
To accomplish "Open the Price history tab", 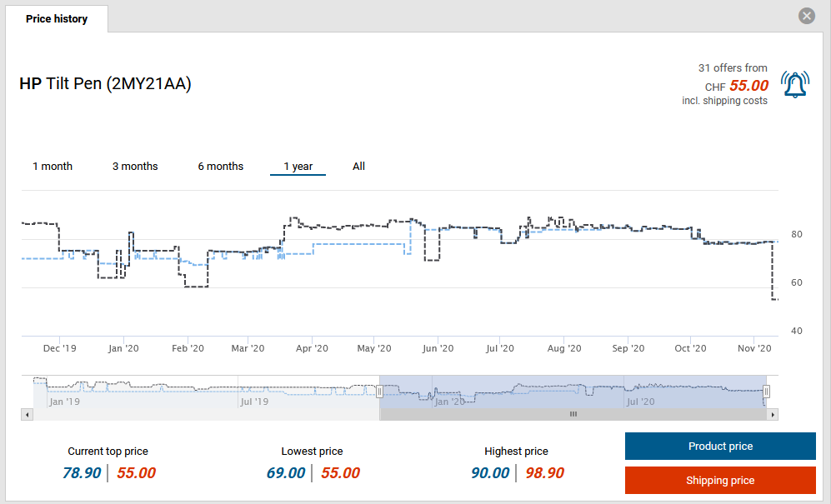I will [x=57, y=18].
